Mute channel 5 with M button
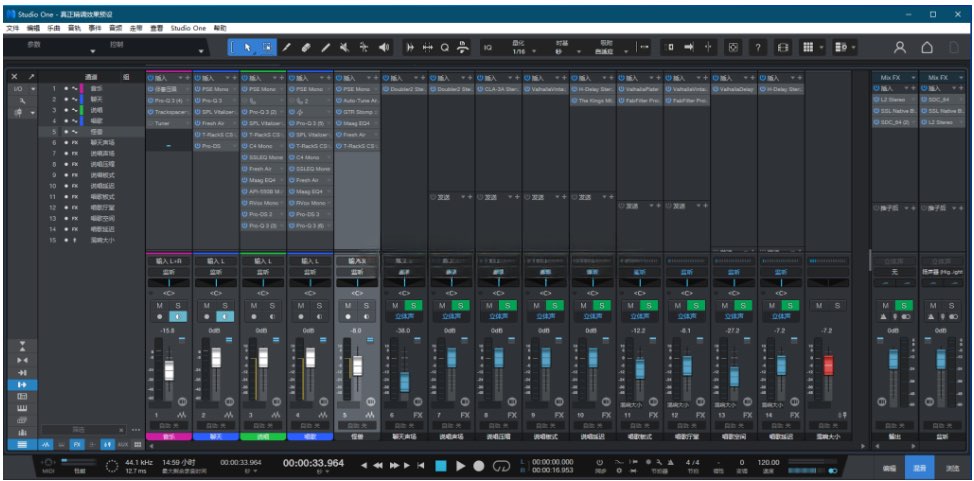 348,305
